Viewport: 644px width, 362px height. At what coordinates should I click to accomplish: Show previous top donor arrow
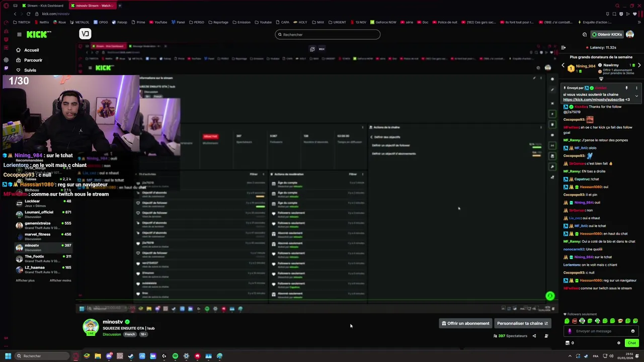[x=563, y=65]
